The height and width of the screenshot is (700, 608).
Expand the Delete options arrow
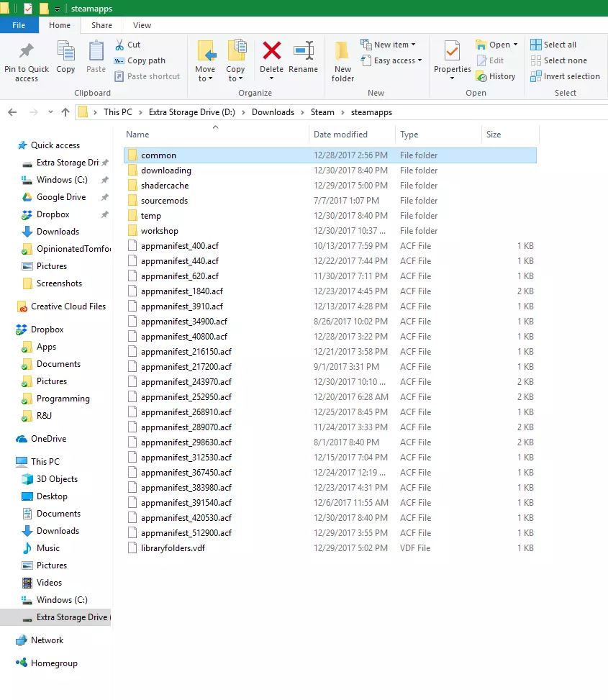271,78
